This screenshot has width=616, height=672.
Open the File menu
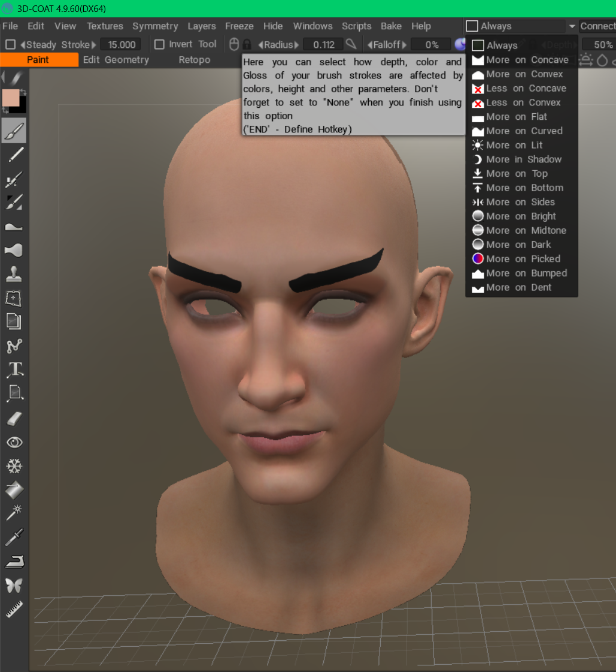(10, 26)
